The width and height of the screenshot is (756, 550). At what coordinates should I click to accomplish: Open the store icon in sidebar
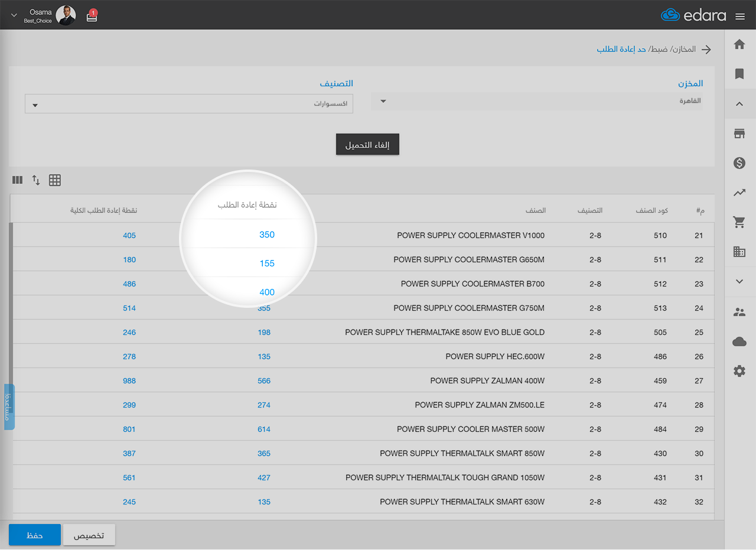click(739, 134)
